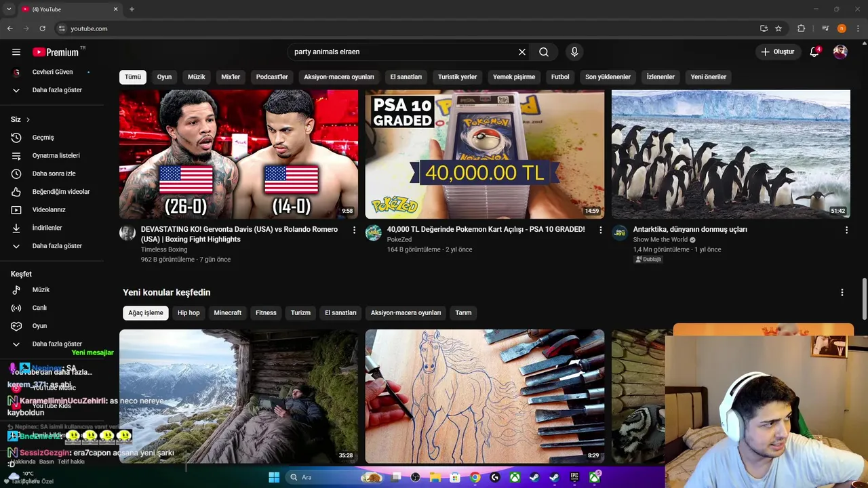Open Geçmiş history in the sidebar
This screenshot has height=488, width=868.
tap(52, 138)
